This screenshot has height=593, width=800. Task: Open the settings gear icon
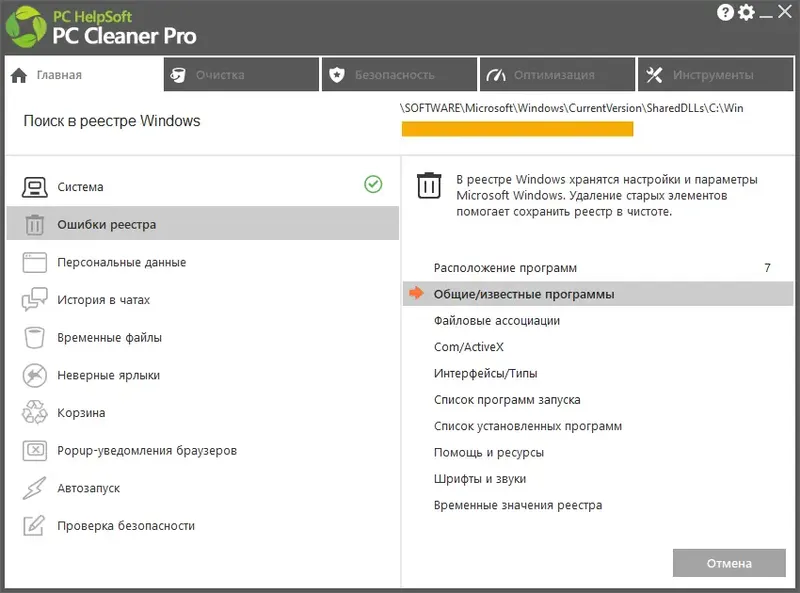pos(746,12)
